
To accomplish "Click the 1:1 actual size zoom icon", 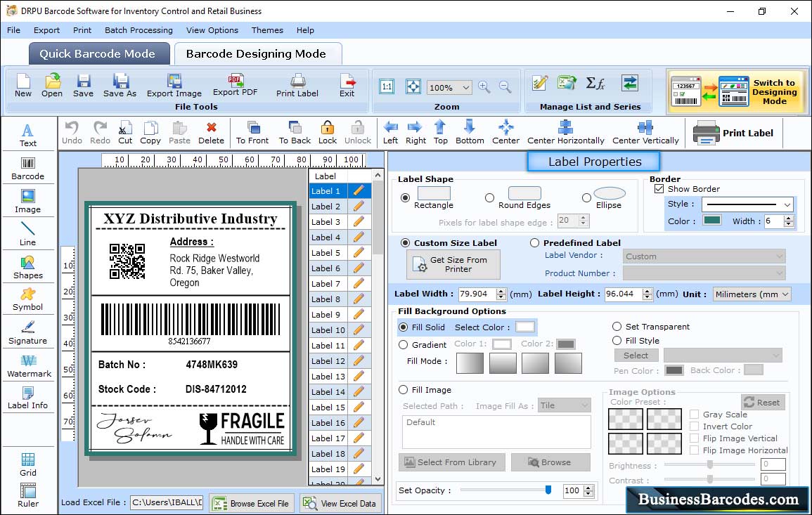I will [x=387, y=87].
